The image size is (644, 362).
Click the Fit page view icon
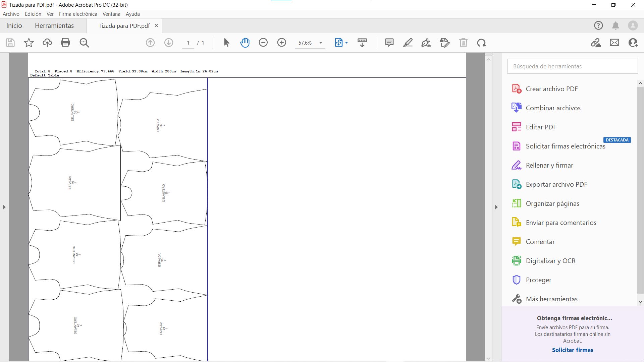pyautogui.click(x=339, y=43)
